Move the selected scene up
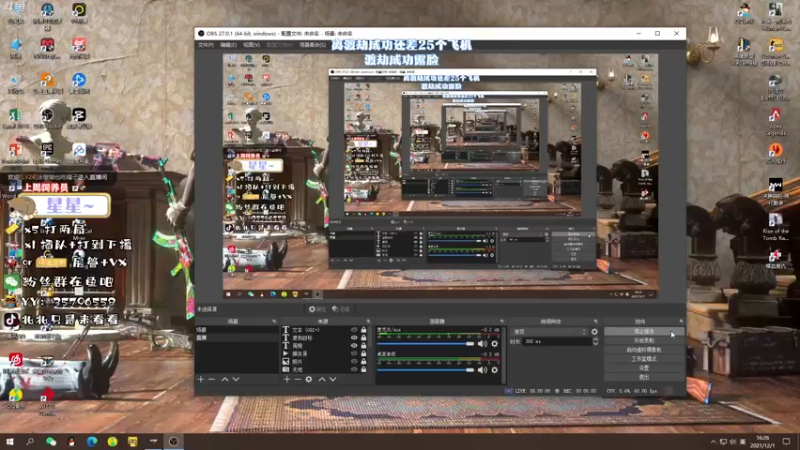 [224, 379]
